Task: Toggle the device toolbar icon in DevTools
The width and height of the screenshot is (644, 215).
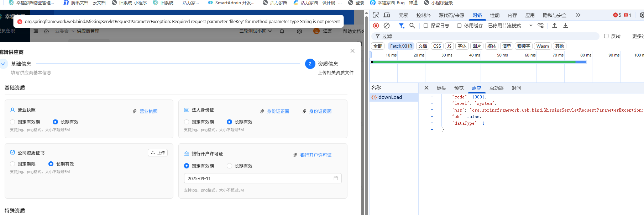Action: click(x=387, y=15)
